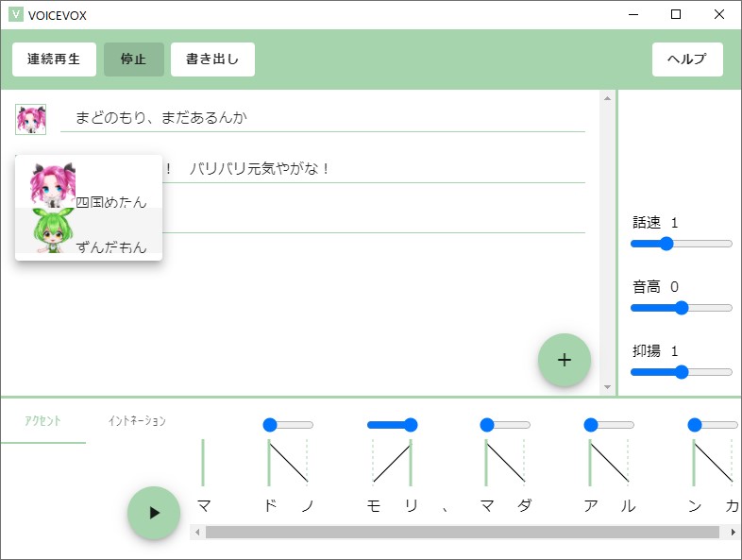The image size is (742, 560).
Task: Click the 音高 pitch slider
Action: click(x=682, y=308)
